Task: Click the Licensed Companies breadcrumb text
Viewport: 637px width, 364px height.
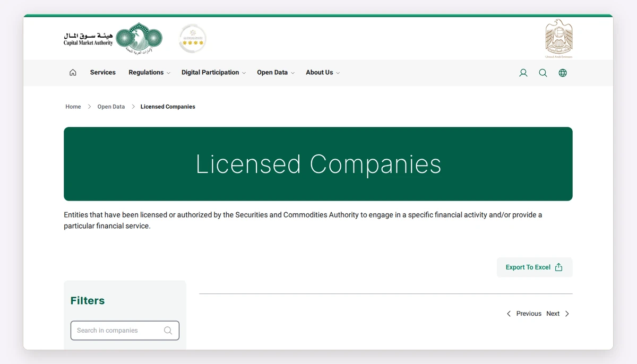Action: click(x=168, y=107)
